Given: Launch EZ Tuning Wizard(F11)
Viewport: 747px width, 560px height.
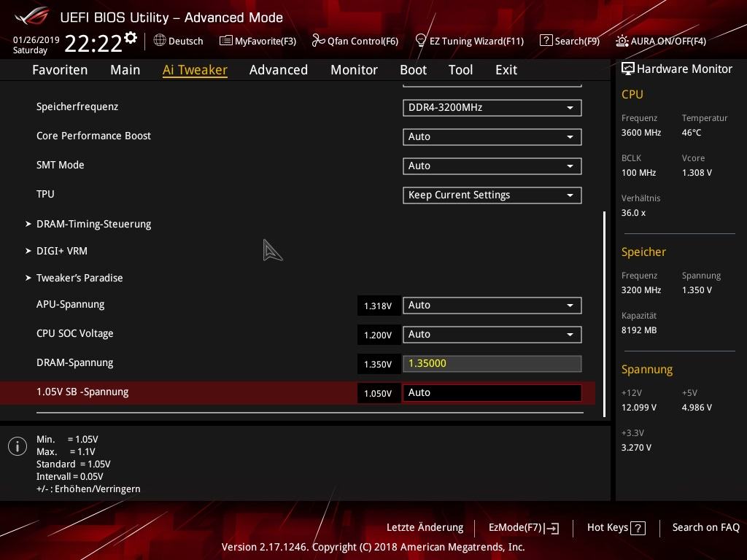Looking at the screenshot, I should pyautogui.click(x=470, y=41).
